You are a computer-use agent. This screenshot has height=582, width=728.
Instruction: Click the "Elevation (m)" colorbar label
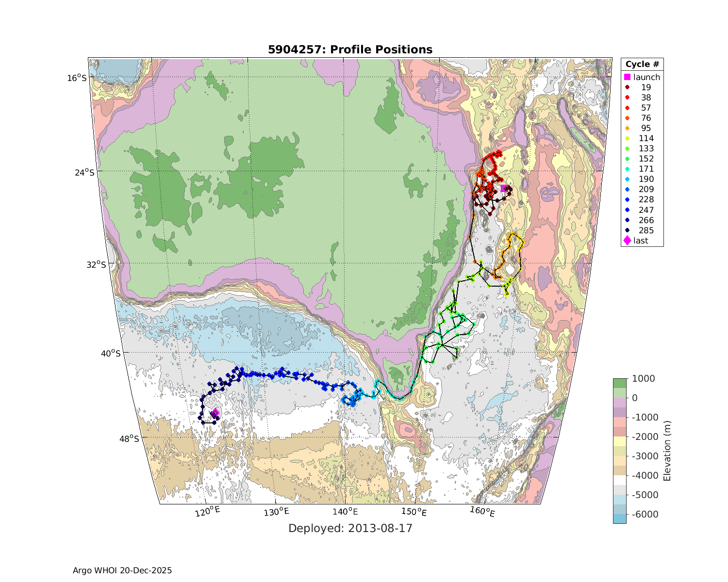tap(667, 451)
